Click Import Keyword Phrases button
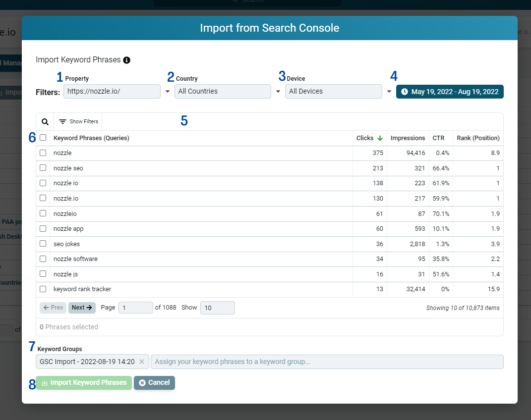 coord(84,383)
